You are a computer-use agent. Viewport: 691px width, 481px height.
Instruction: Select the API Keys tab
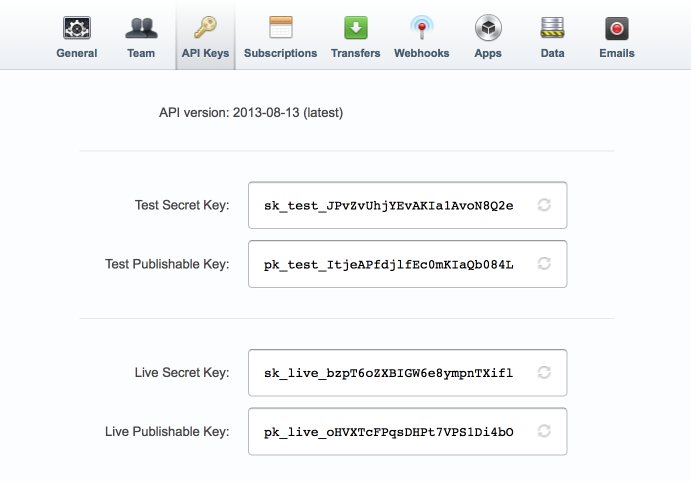pyautogui.click(x=204, y=36)
